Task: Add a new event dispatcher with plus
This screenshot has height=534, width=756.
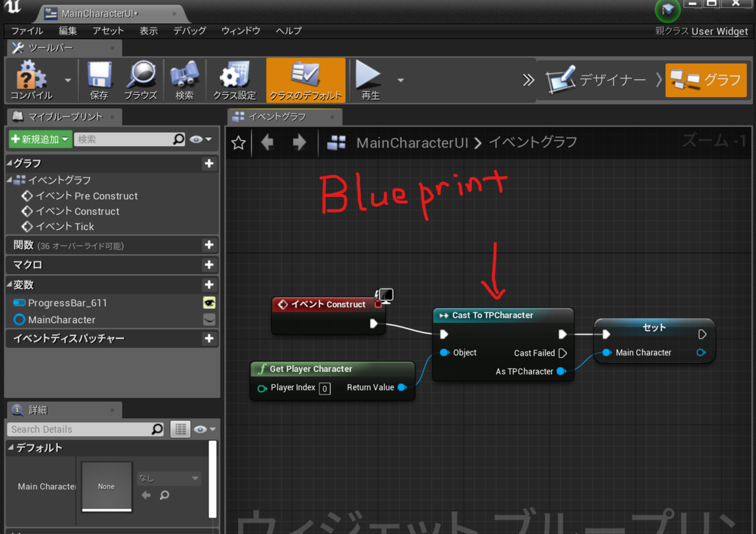Action: click(x=209, y=339)
